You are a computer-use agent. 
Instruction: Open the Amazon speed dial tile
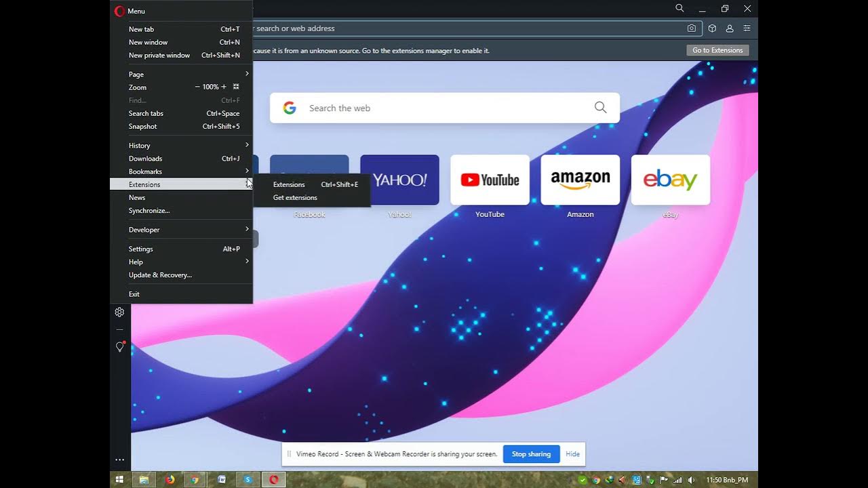(580, 180)
